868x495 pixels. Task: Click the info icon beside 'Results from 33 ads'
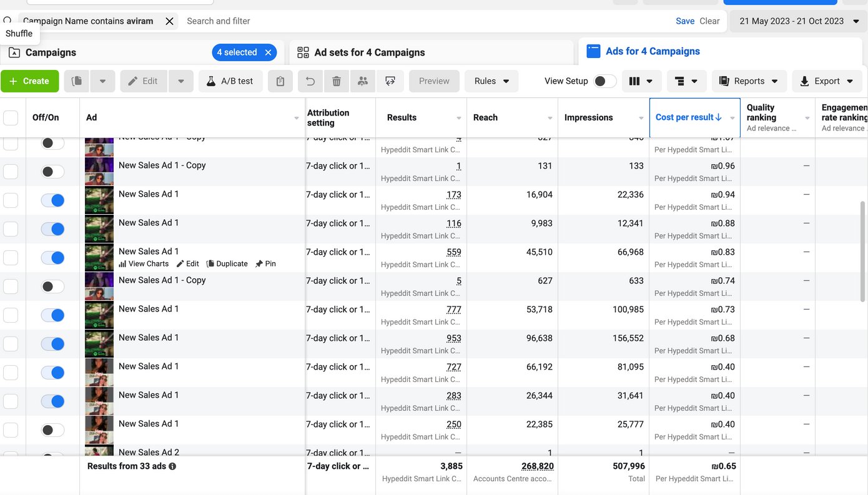[172, 466]
